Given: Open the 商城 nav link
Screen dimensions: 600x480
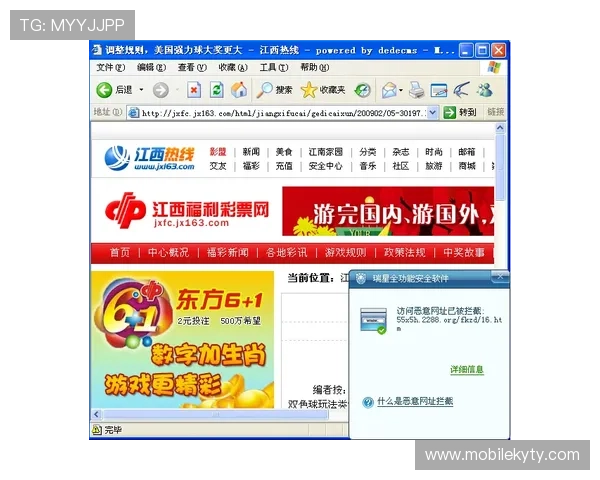Looking at the screenshot, I should 467,166.
